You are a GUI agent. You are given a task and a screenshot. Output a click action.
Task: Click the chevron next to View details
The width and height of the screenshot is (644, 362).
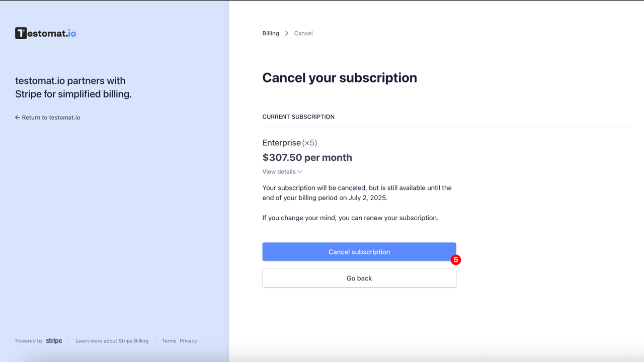point(300,171)
